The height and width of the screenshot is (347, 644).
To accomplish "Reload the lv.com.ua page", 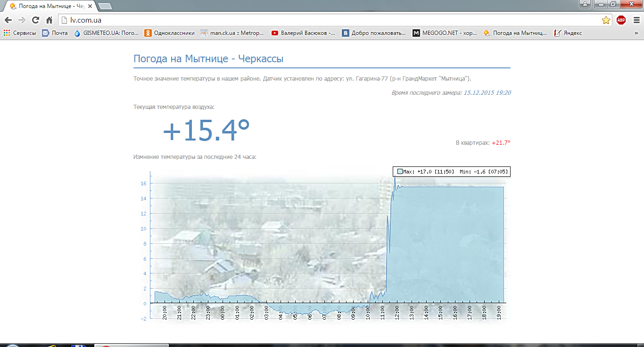I will pos(35,20).
